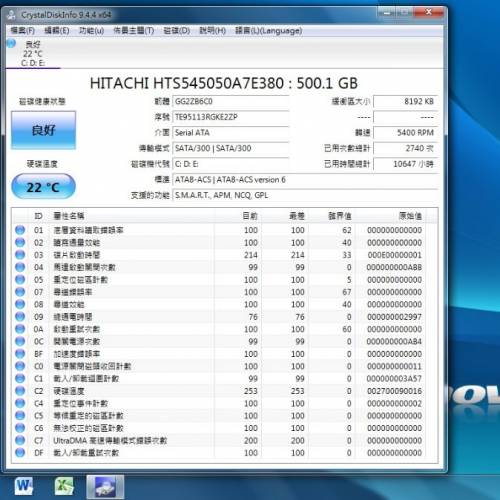Open the 檔案(F) menu
Viewport: 500px width, 500px height.
tap(22, 31)
